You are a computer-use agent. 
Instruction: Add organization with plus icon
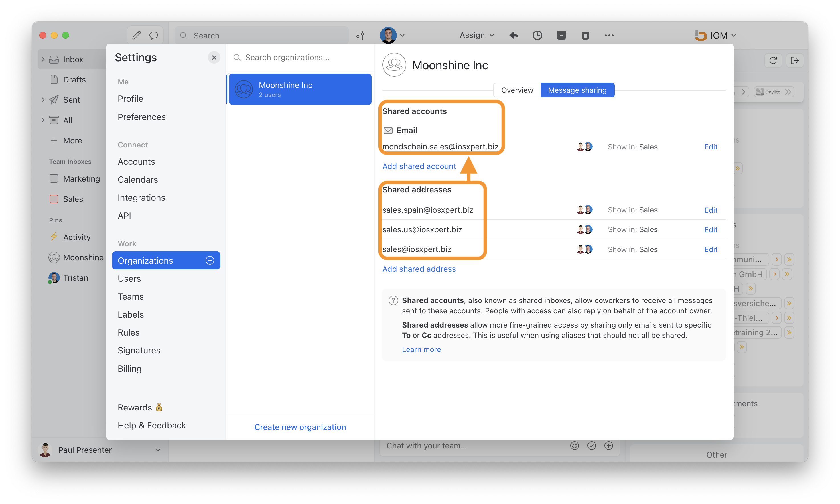(210, 260)
